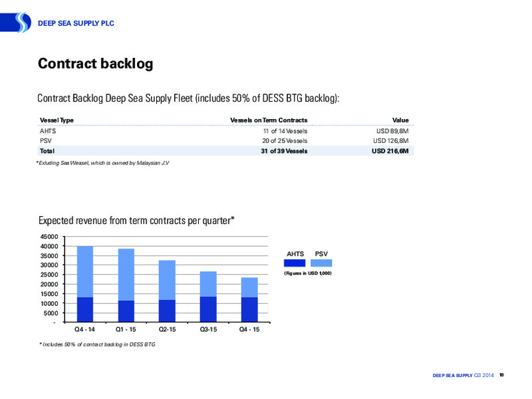Click the Value column header

point(400,120)
